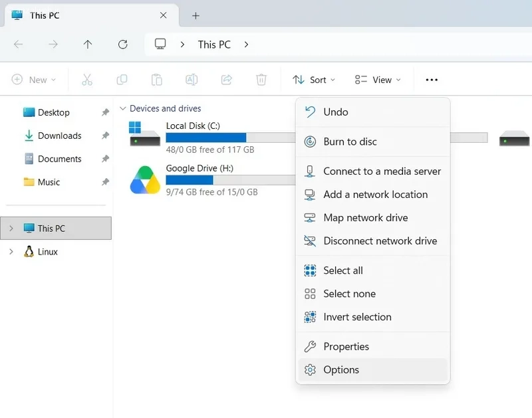Click Google Drive (H:) usage bar
The height and width of the screenshot is (418, 532).
click(x=230, y=180)
